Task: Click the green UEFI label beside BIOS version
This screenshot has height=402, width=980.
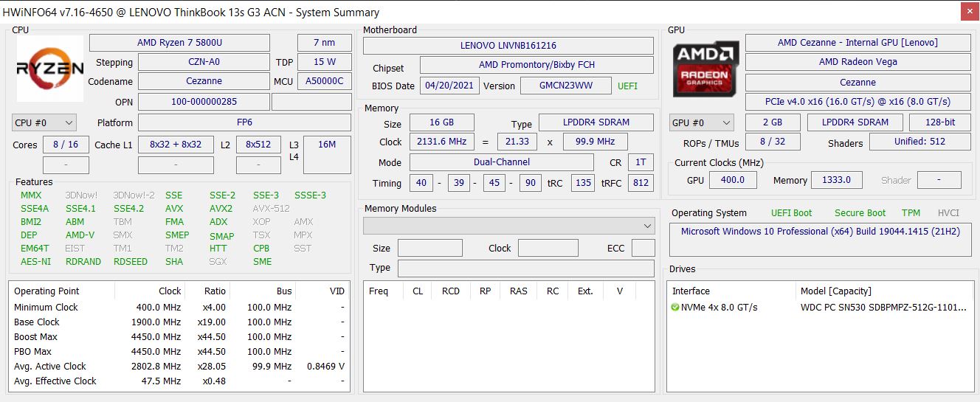Action: (627, 86)
